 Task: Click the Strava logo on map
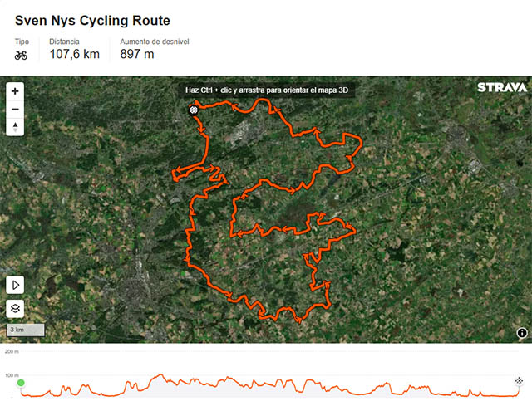pyautogui.click(x=501, y=87)
